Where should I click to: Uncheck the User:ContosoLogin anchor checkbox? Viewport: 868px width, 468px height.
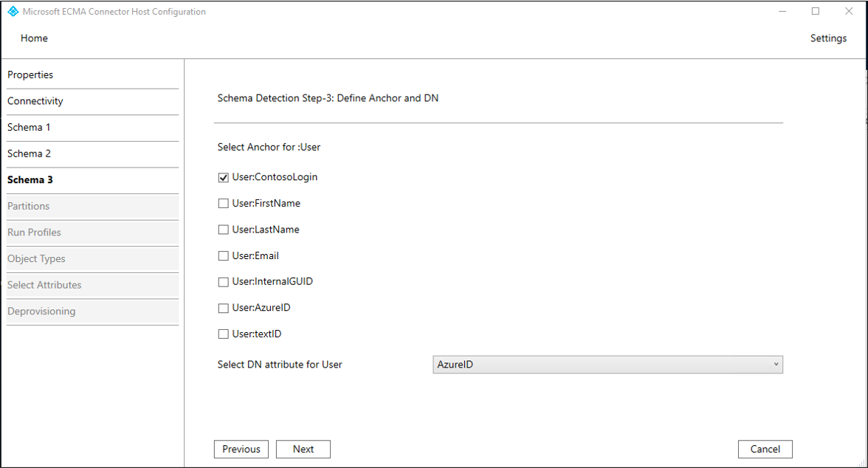pos(224,178)
